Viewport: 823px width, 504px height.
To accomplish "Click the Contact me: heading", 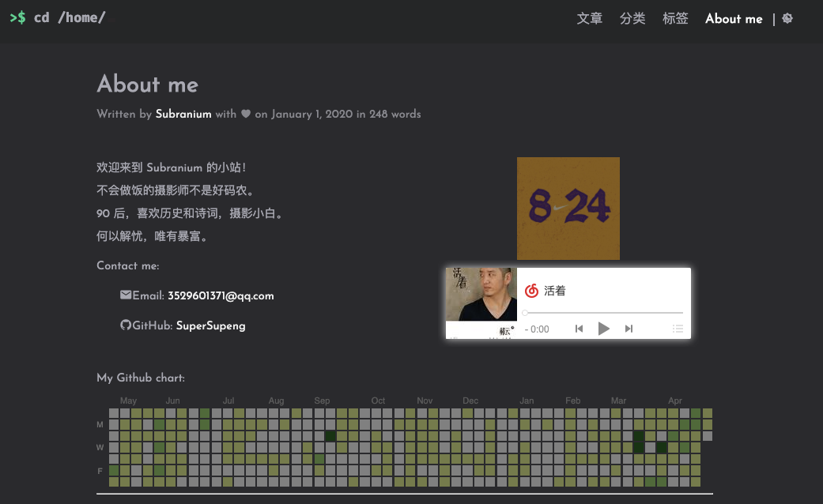I will click(127, 266).
